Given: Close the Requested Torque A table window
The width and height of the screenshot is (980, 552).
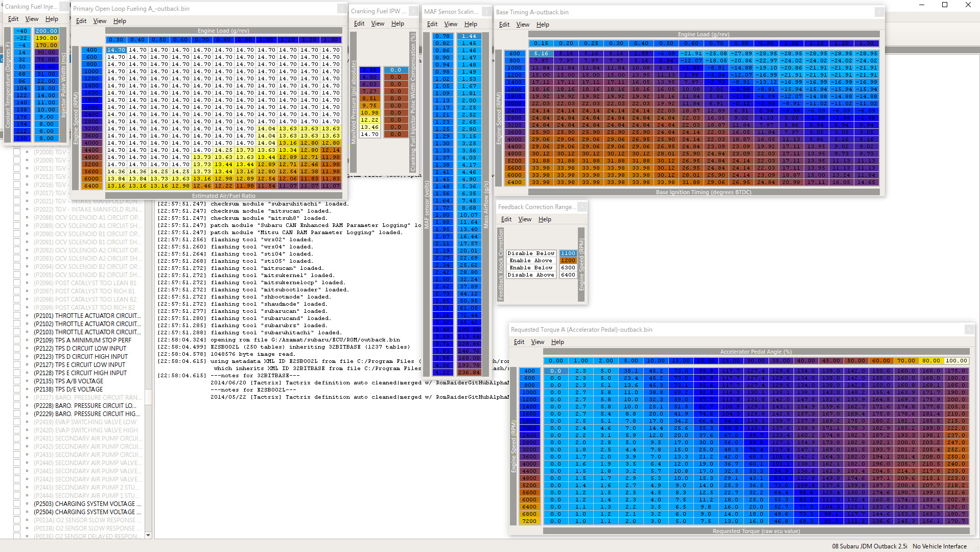Looking at the screenshot, I should [969, 330].
